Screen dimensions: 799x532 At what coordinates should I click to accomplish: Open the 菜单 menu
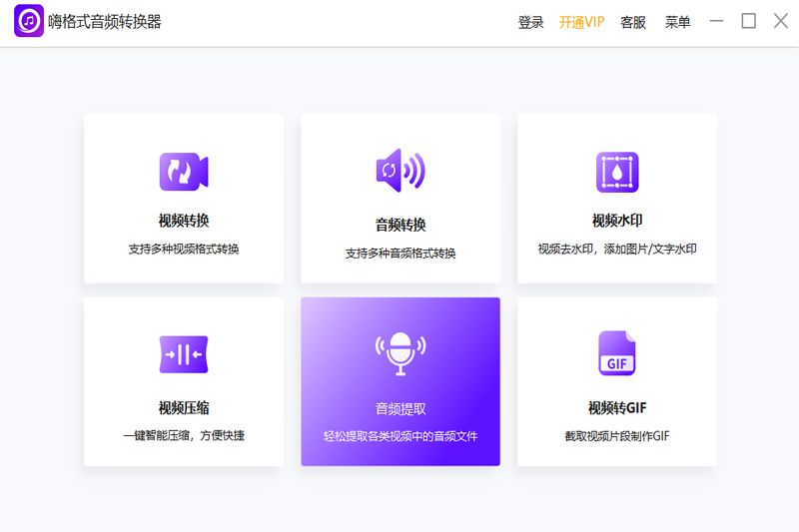pos(677,23)
